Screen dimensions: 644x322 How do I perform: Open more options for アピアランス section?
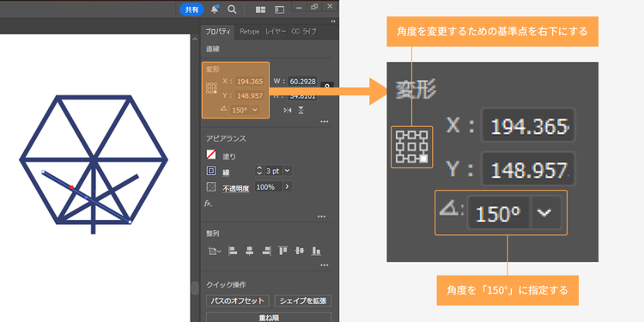[321, 217]
